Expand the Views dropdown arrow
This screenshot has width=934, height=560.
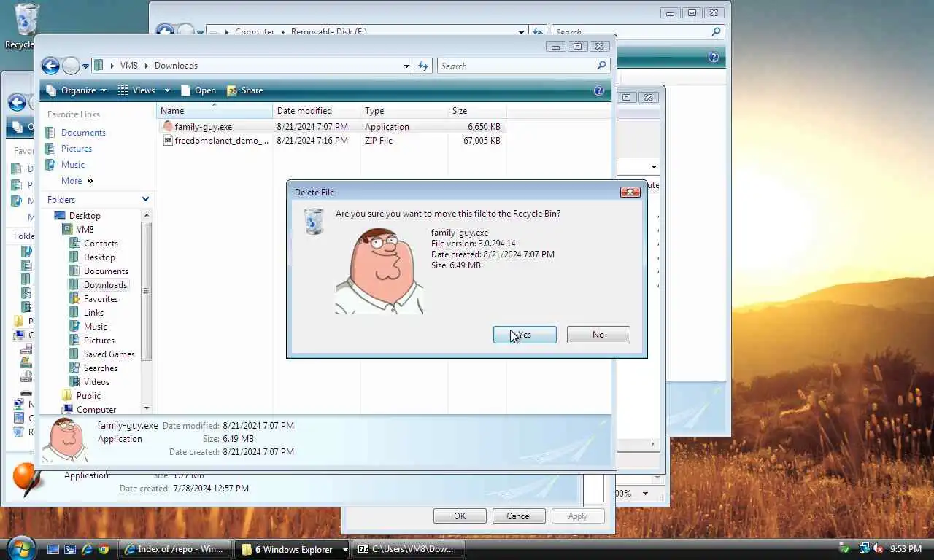[167, 90]
